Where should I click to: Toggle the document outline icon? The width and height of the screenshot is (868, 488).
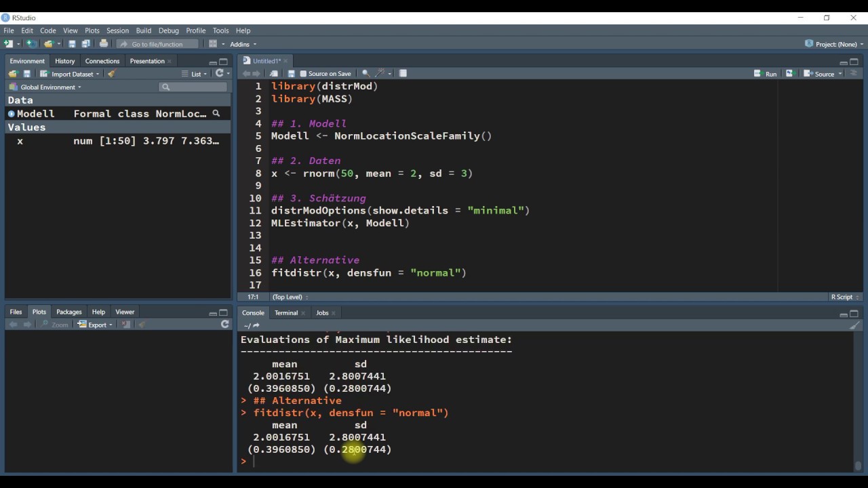854,73
